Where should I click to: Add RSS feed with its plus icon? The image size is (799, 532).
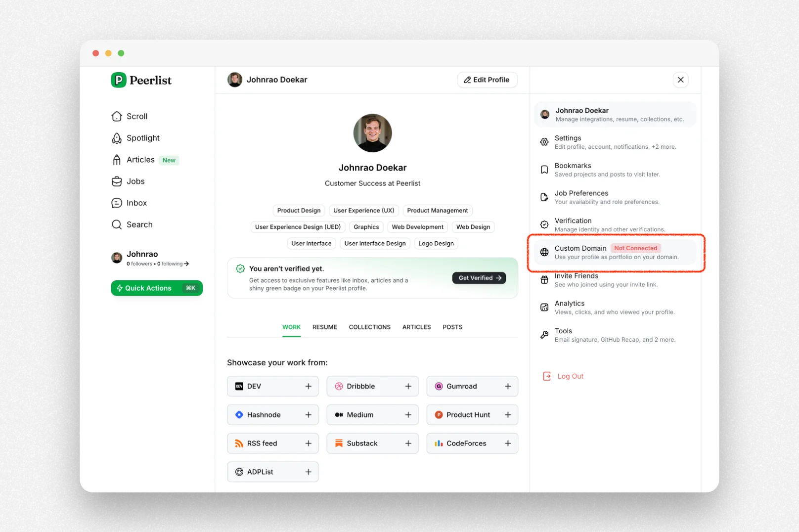tap(309, 443)
